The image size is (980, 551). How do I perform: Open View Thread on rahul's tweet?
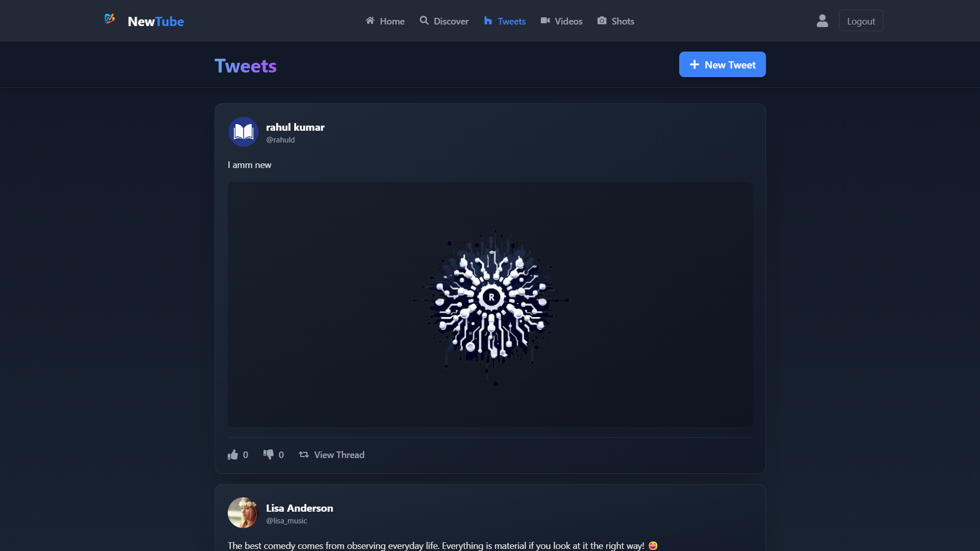pos(339,454)
